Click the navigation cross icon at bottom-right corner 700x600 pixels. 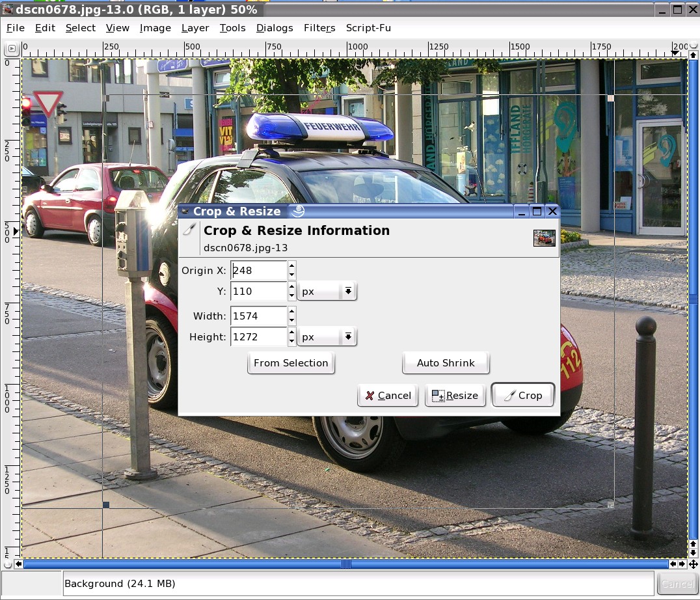tap(693, 564)
